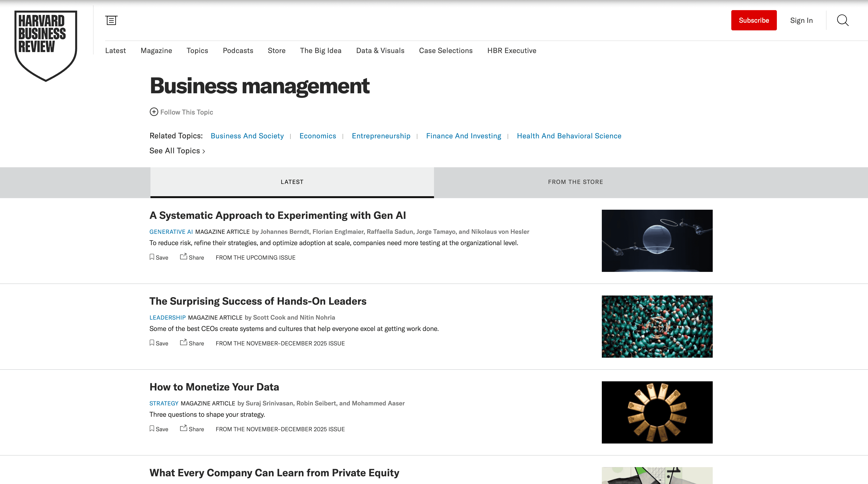Image resolution: width=868 pixels, height=484 pixels.
Task: Click the Gen AI article sphere thumbnail
Action: click(657, 241)
